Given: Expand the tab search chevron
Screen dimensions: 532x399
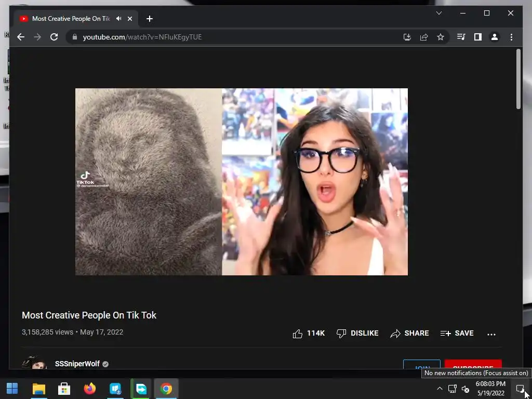Looking at the screenshot, I should coord(438,13).
